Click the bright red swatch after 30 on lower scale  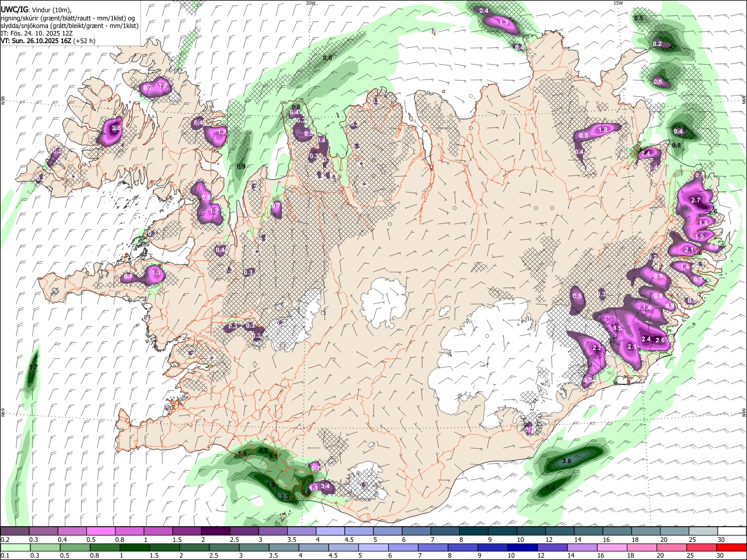(731, 547)
